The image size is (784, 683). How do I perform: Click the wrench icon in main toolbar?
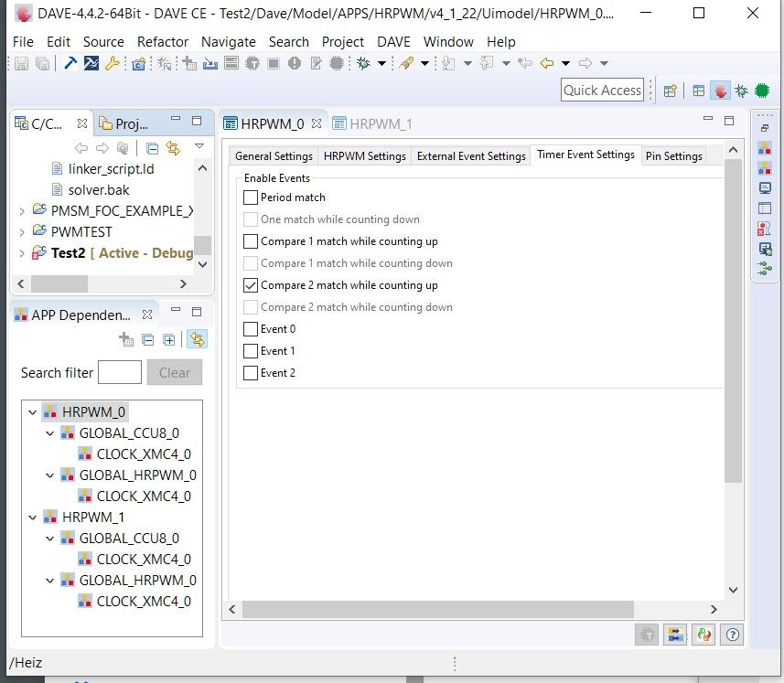(113, 64)
